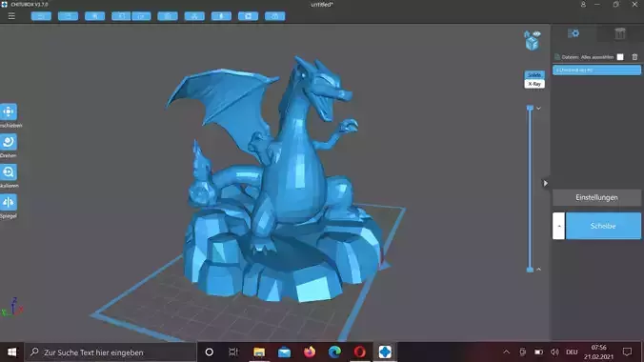Select the Skalieren scale tool
This screenshot has width=644, height=362.
[9, 172]
